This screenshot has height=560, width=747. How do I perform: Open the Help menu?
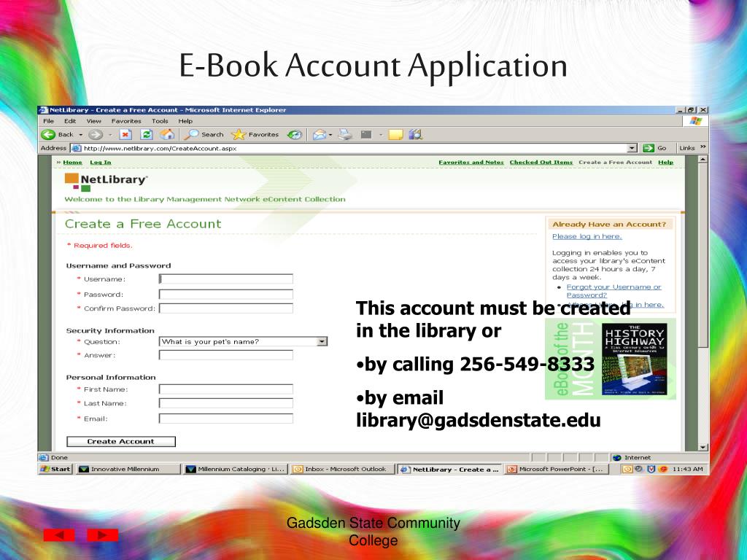point(185,121)
